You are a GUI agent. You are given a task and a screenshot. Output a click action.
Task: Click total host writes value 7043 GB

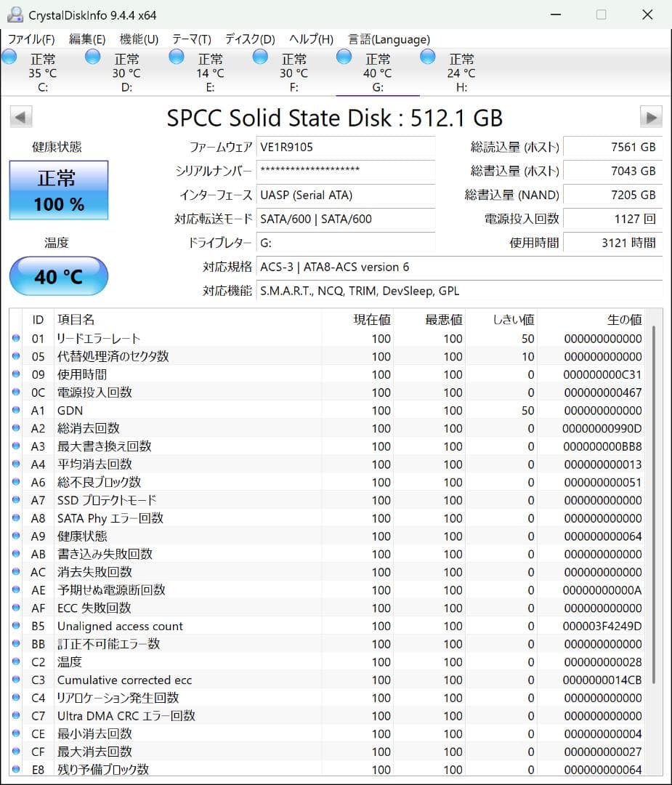612,171
